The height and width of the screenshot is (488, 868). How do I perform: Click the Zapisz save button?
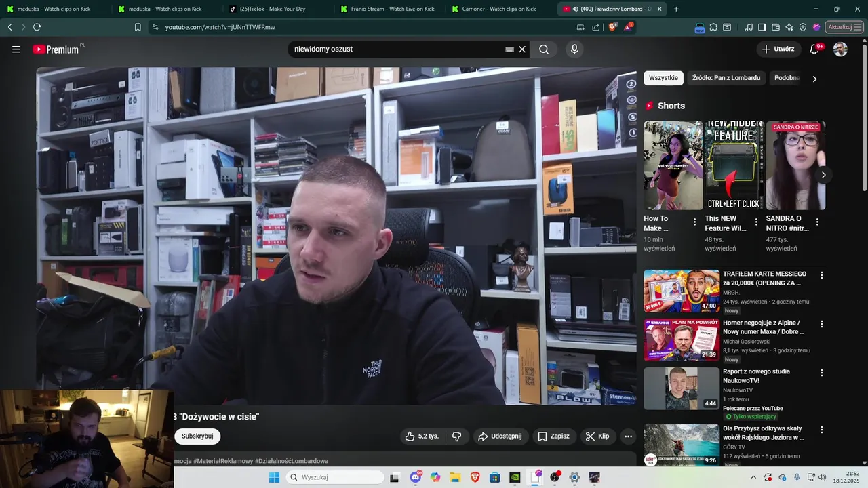[553, 436]
